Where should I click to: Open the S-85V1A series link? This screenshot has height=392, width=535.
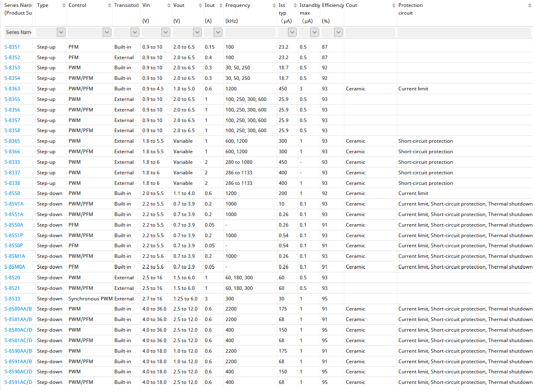(x=14, y=204)
